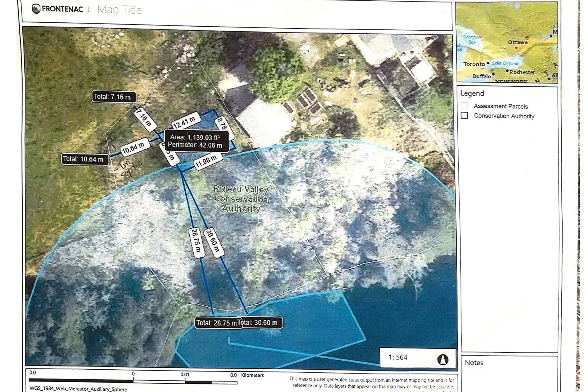This screenshot has height=392, width=588.
Task: Click 'Buffalo' on the inset map
Action: (x=482, y=76)
